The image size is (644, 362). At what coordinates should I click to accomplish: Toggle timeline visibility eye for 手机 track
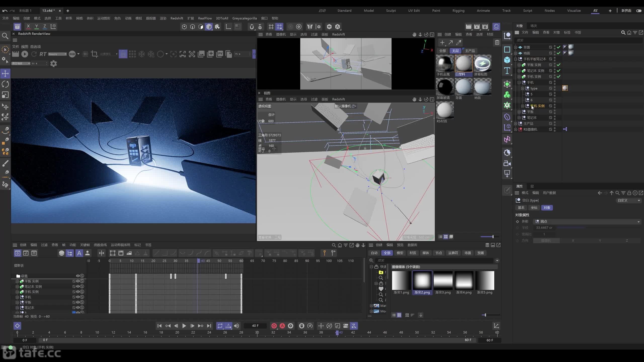pos(78,297)
